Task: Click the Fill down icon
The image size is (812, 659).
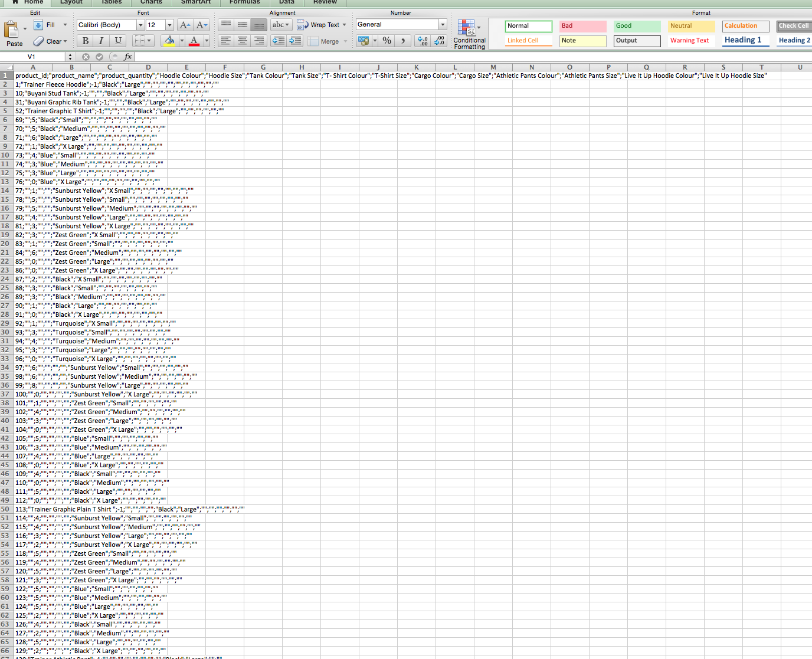Action: tap(38, 25)
